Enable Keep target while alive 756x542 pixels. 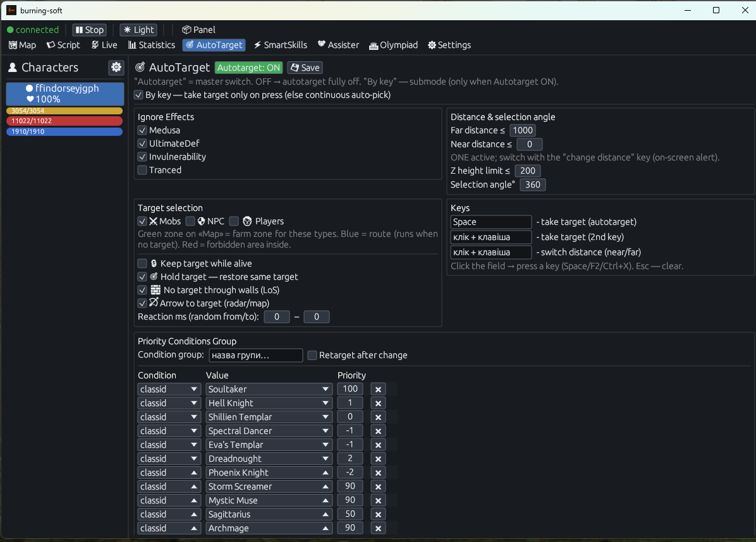tap(142, 263)
